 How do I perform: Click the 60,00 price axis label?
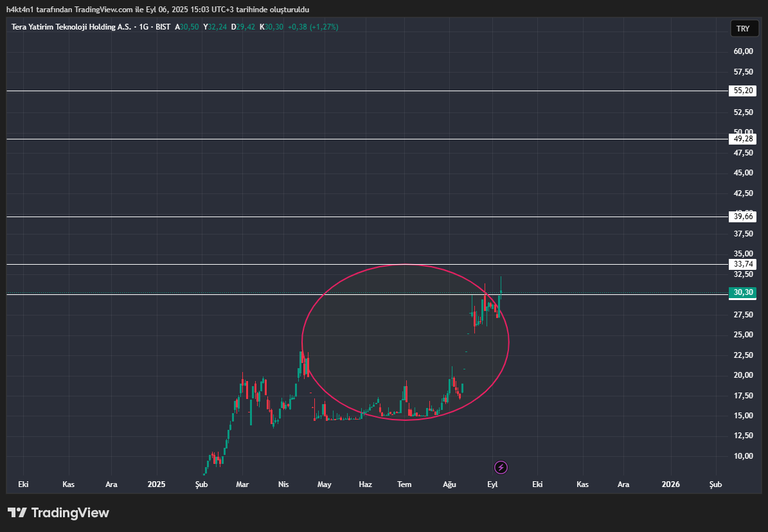743,51
